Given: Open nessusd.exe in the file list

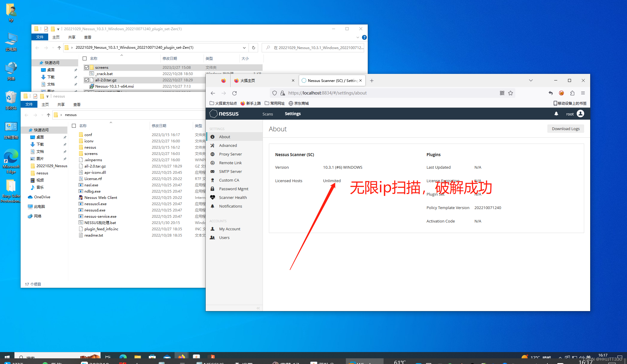Looking at the screenshot, I should [95, 210].
